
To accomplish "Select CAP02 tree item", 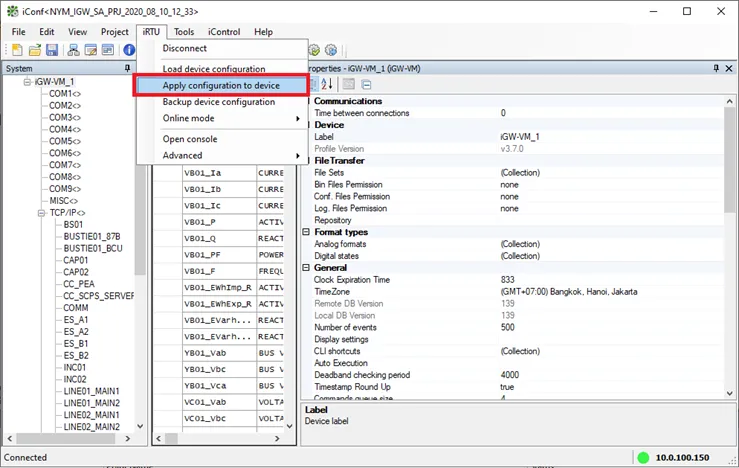I will tap(76, 272).
